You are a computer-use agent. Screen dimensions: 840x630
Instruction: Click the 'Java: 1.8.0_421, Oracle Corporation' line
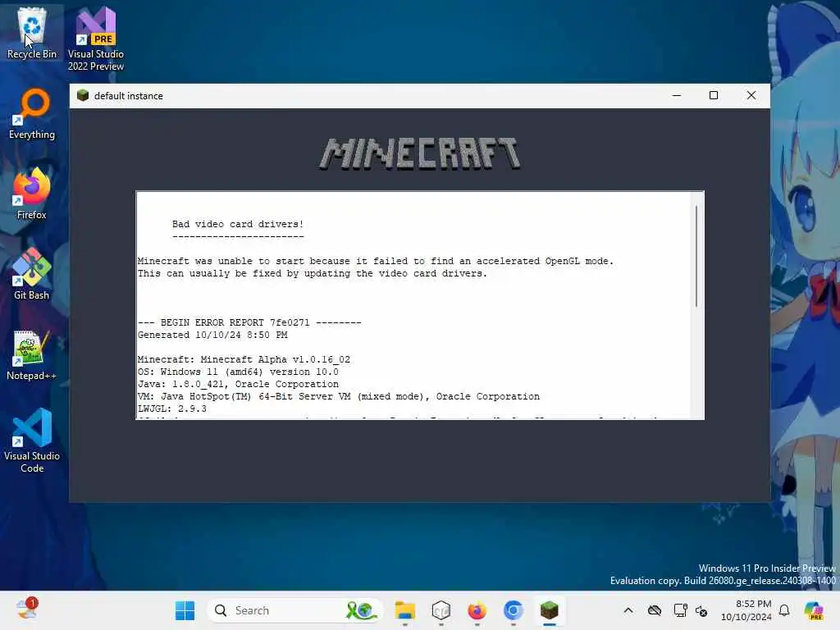click(x=238, y=384)
